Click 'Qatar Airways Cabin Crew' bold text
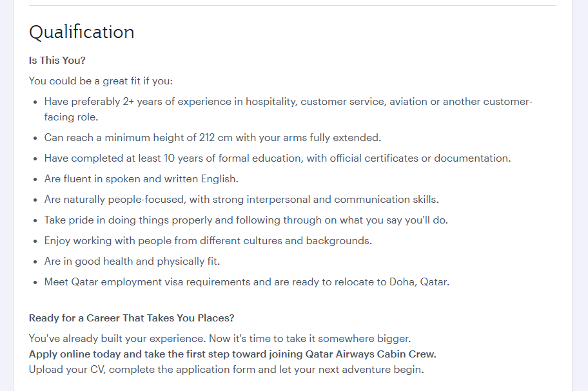Image resolution: width=588 pixels, height=391 pixels. (371, 354)
